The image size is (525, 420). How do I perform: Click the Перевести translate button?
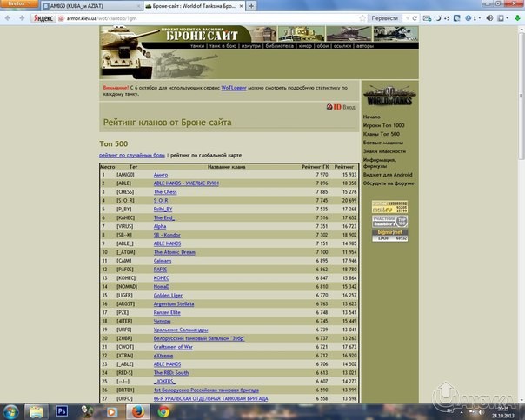[x=384, y=18]
